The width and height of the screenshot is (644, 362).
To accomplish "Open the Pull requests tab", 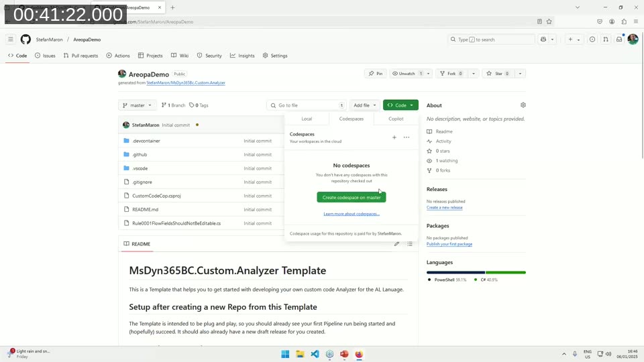I will click(x=81, y=56).
